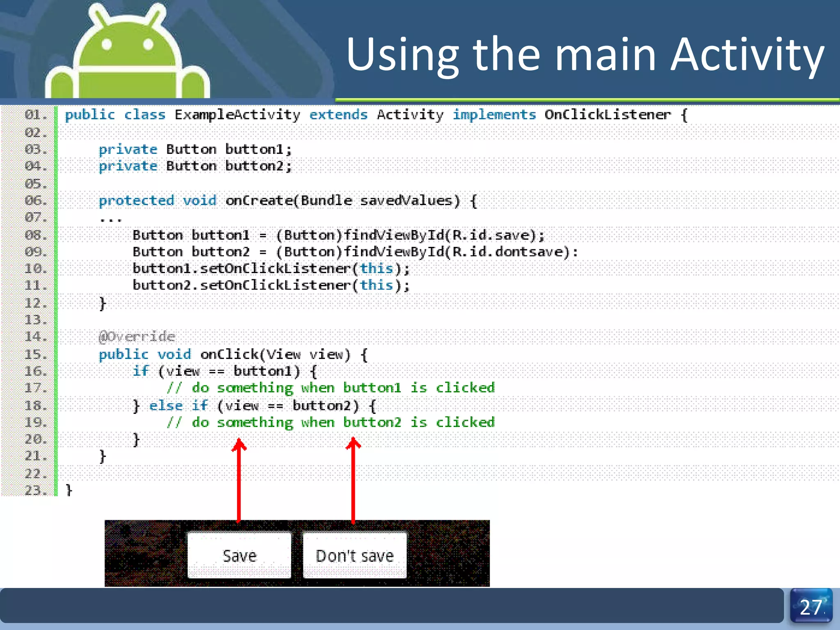Screen dimensions: 840x630
Task: Click comment 'do something when button2 is clicked'
Action: click(x=331, y=422)
